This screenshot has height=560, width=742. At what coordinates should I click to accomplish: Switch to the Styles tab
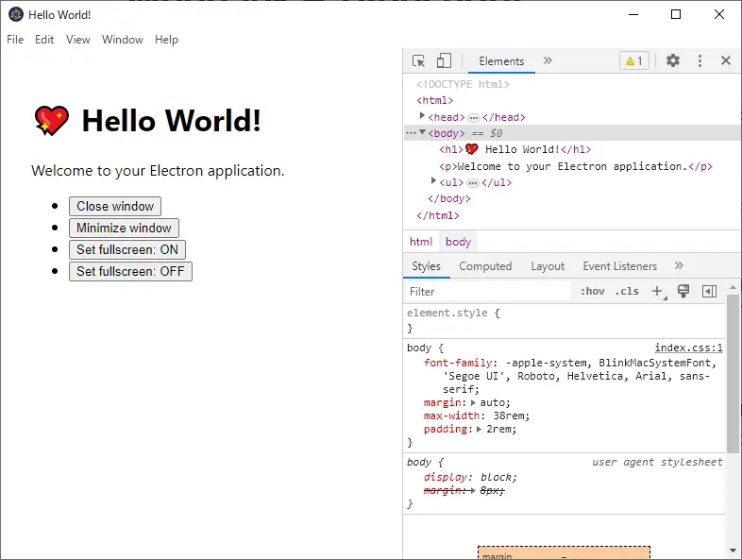427,266
